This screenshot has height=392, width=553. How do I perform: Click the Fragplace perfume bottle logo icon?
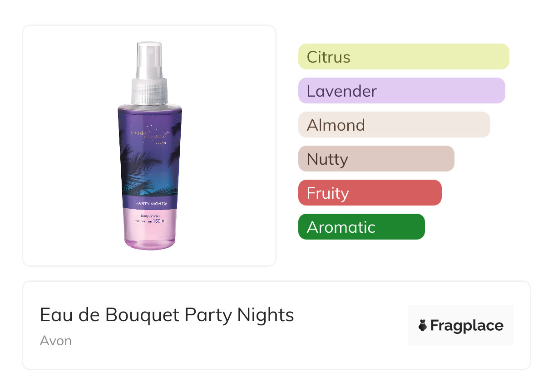point(423,325)
